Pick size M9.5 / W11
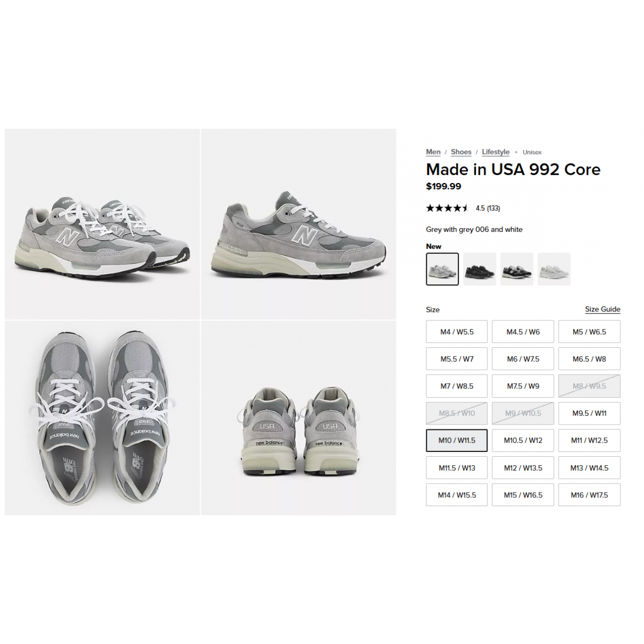The height and width of the screenshot is (644, 644). 589,413
